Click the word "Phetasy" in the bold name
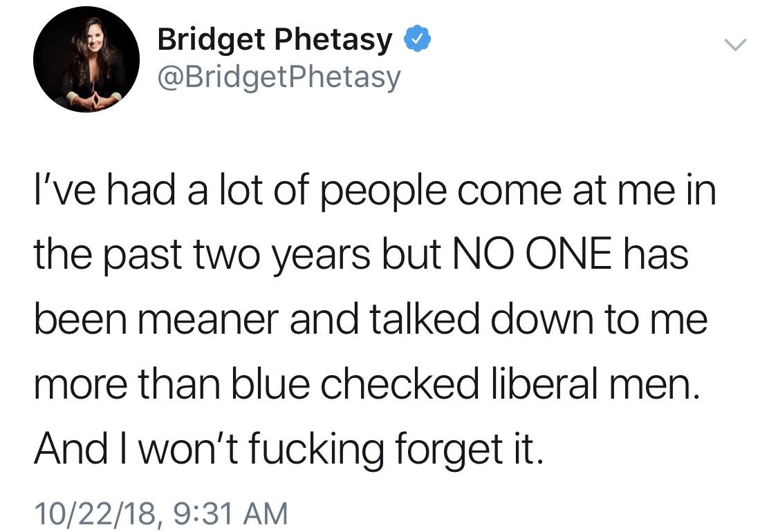The height and width of the screenshot is (532, 778). point(333,39)
